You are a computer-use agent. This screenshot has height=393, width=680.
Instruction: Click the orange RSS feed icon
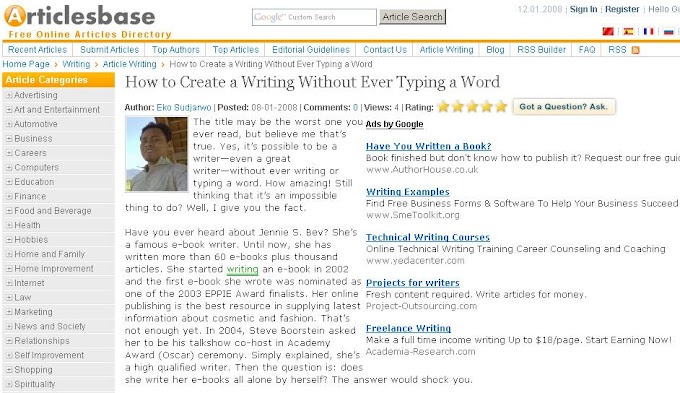[x=635, y=50]
